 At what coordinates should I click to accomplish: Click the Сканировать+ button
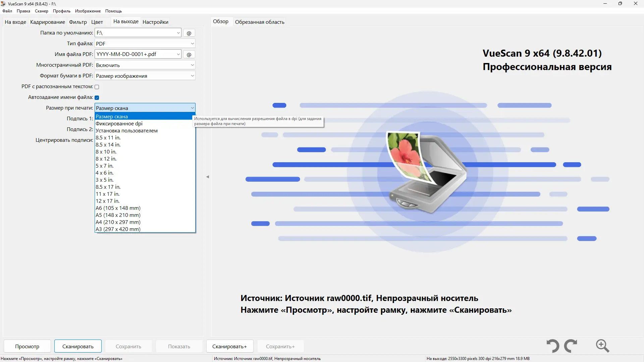tap(229, 346)
